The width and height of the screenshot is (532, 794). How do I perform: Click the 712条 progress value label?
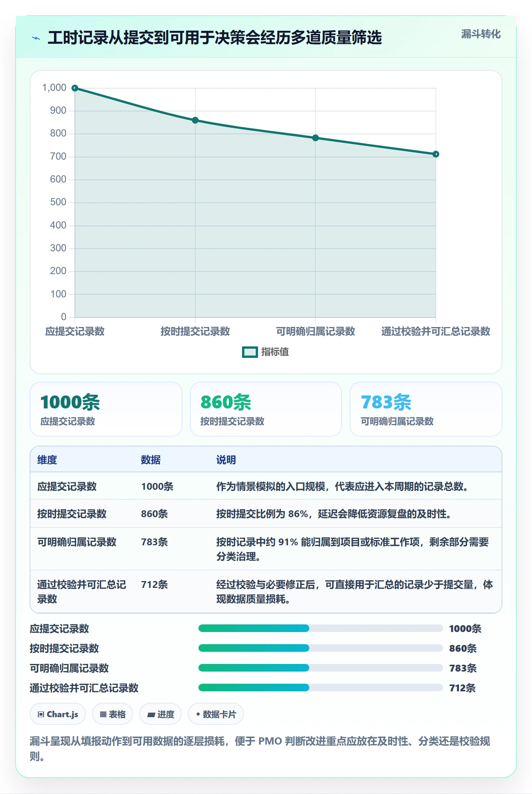462,688
